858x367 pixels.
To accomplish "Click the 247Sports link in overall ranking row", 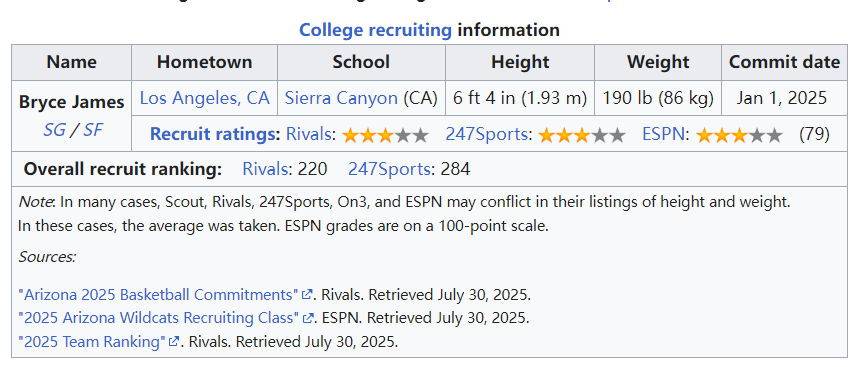I will 389,170.
